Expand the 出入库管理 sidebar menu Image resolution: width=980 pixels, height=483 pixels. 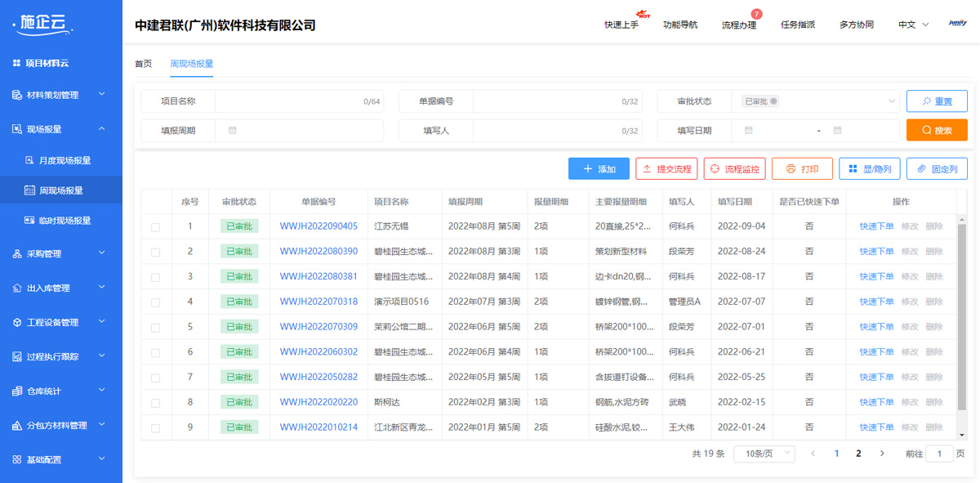[102, 288]
